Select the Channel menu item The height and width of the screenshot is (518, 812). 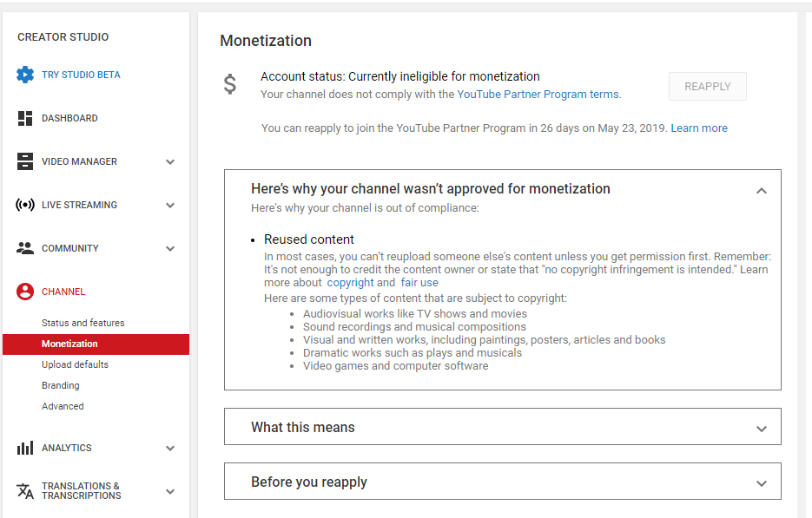(63, 292)
